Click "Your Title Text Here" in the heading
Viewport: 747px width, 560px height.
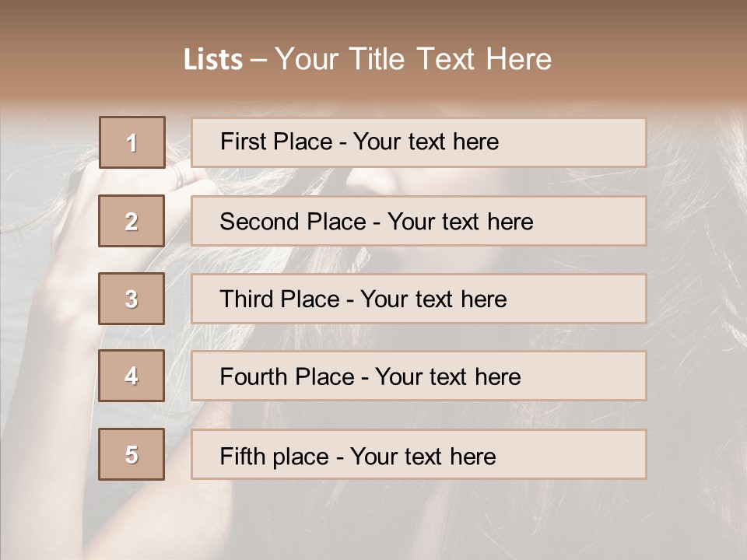click(x=413, y=60)
